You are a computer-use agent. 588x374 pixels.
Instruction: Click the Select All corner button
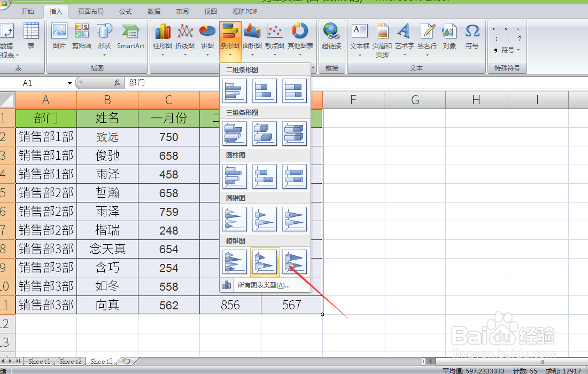pos(7,100)
